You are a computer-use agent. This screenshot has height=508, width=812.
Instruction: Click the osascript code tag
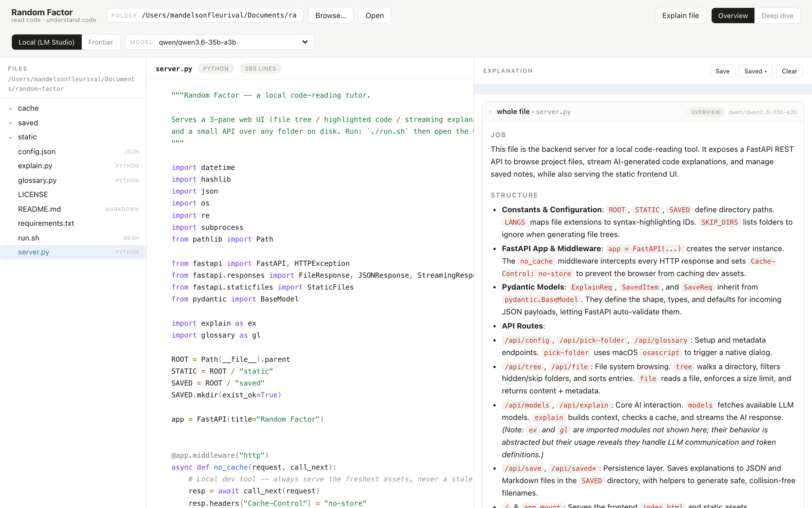(661, 353)
